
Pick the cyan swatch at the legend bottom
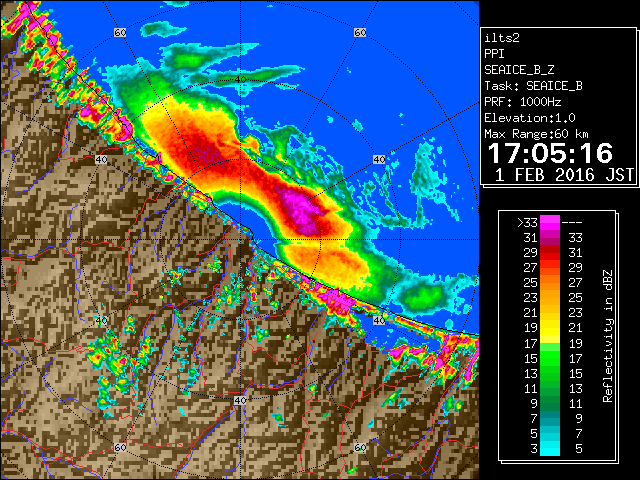(550, 448)
